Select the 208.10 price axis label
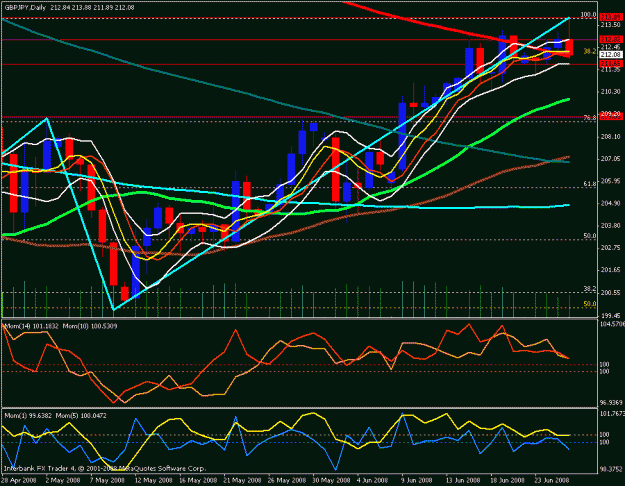Screen dimensions: 625x486 pos(610,136)
